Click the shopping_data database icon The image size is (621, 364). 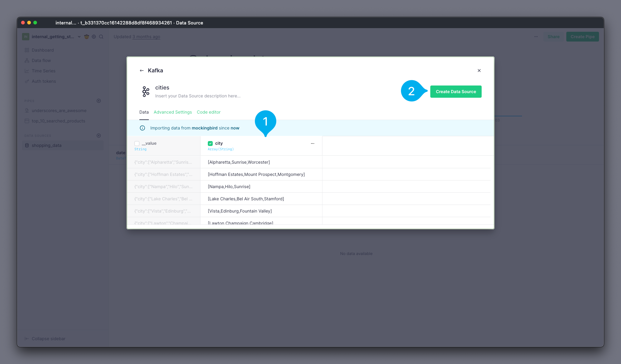coord(27,145)
